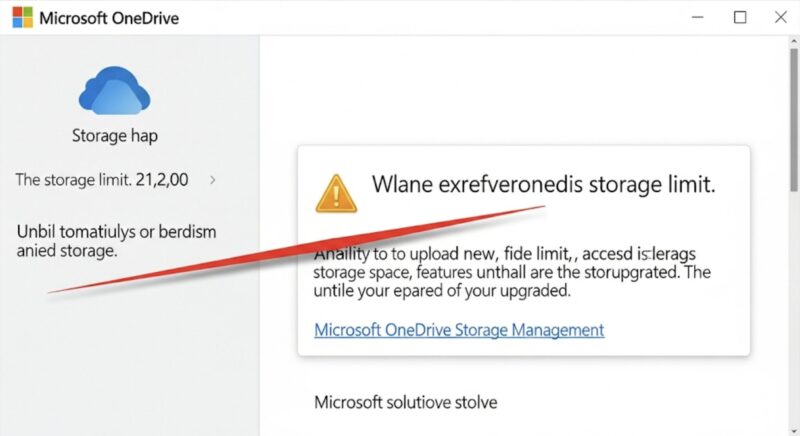Expand the storage limit chevron arrow
The width and height of the screenshot is (800, 436).
(213, 180)
